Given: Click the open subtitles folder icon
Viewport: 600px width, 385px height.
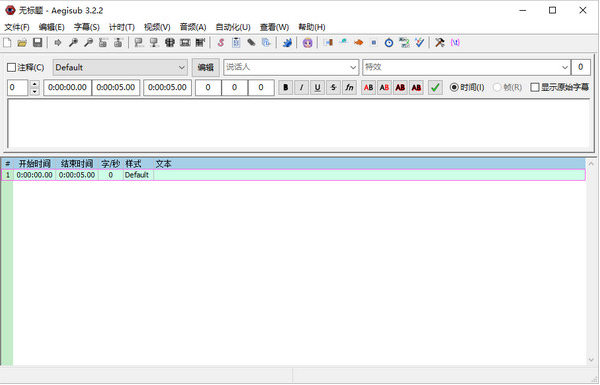Looking at the screenshot, I should (x=22, y=42).
